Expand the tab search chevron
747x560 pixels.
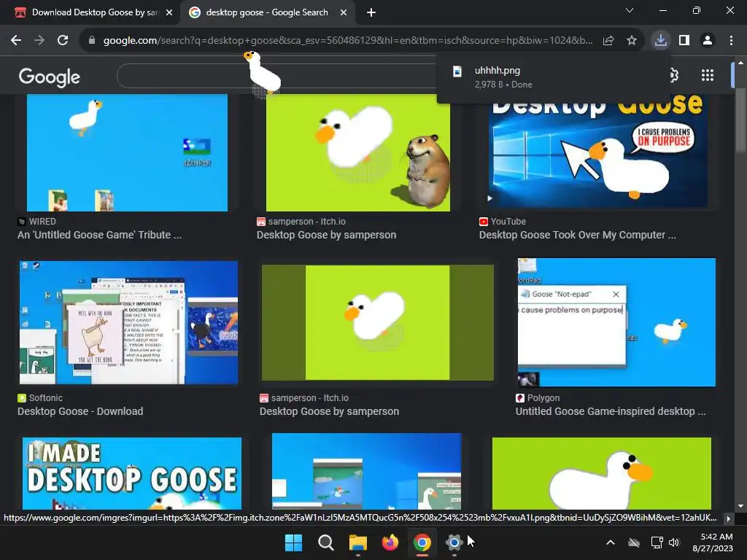tap(630, 10)
